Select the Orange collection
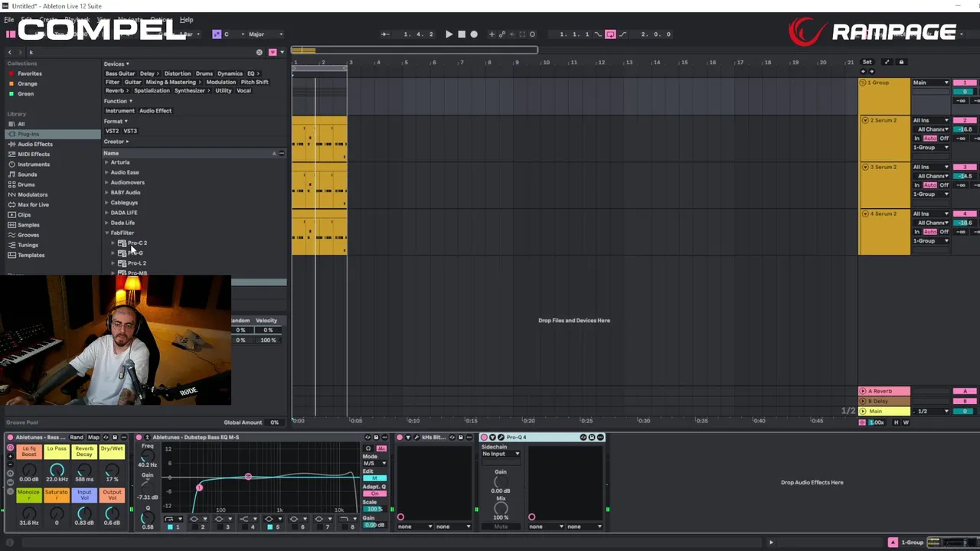This screenshot has width=980, height=551. 28,83
